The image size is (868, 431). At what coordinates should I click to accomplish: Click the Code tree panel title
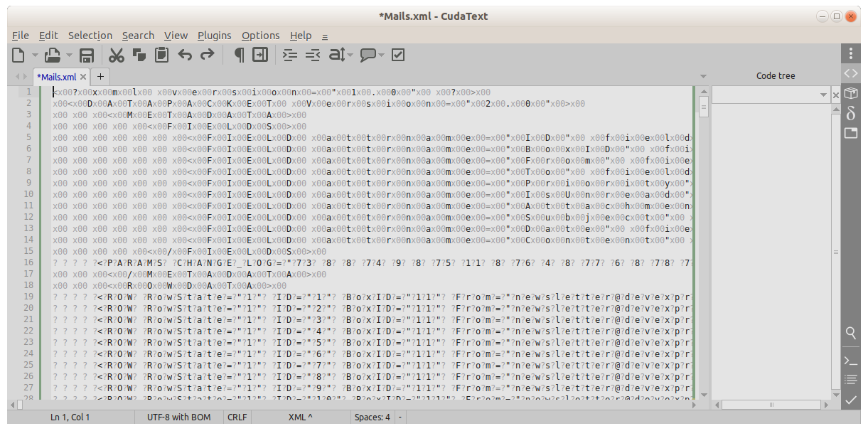pos(776,75)
